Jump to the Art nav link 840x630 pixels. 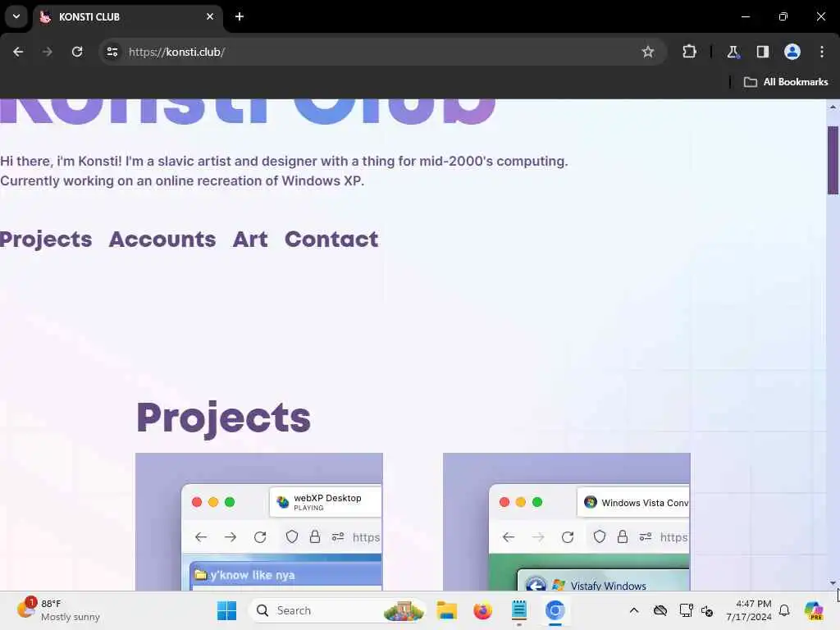[x=250, y=240]
